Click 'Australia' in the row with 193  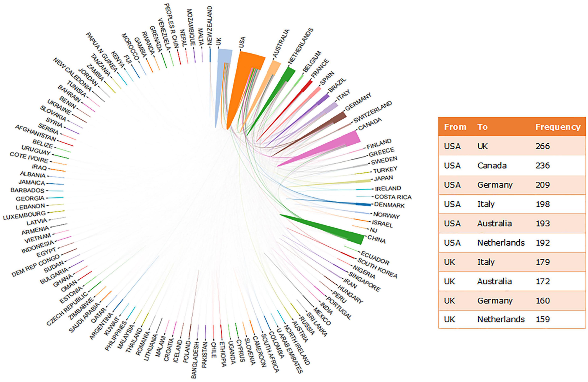494,223
